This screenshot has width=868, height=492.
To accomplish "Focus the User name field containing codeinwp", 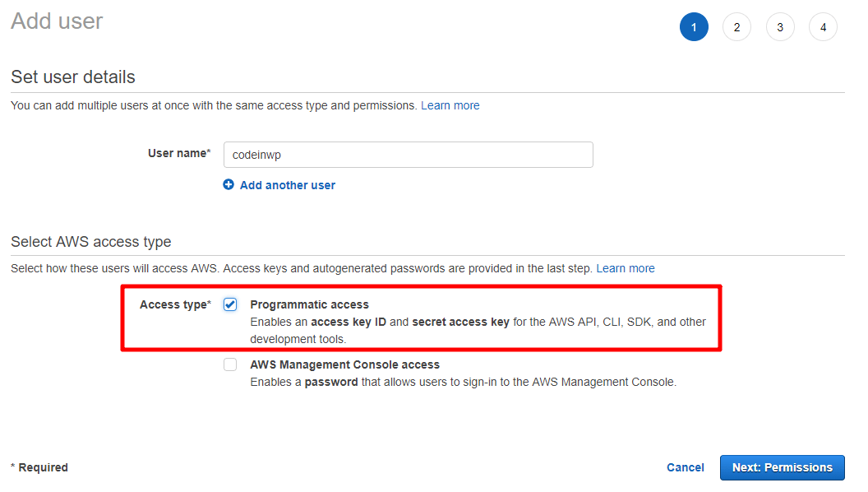I will 408,155.
